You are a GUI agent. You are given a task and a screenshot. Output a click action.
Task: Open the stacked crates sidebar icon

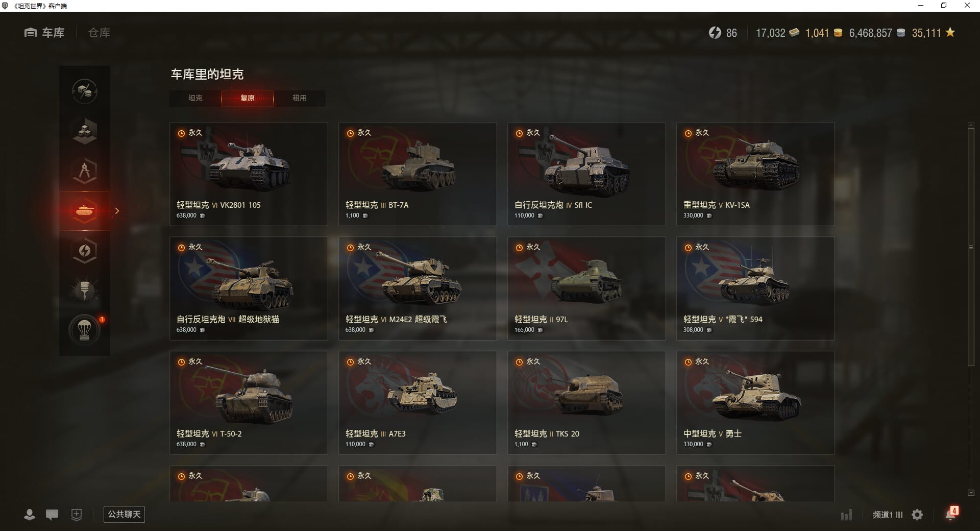[85, 131]
